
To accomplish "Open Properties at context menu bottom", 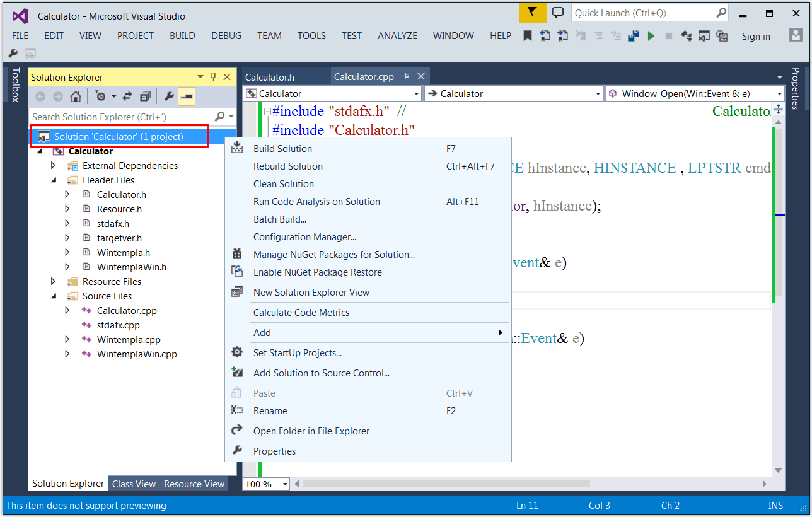I will click(368, 451).
